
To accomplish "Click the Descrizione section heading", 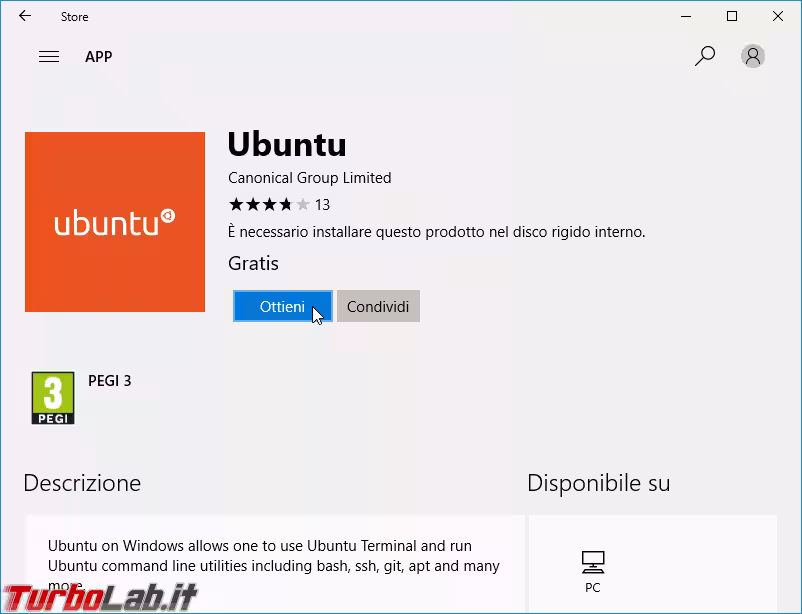I will click(x=82, y=483).
